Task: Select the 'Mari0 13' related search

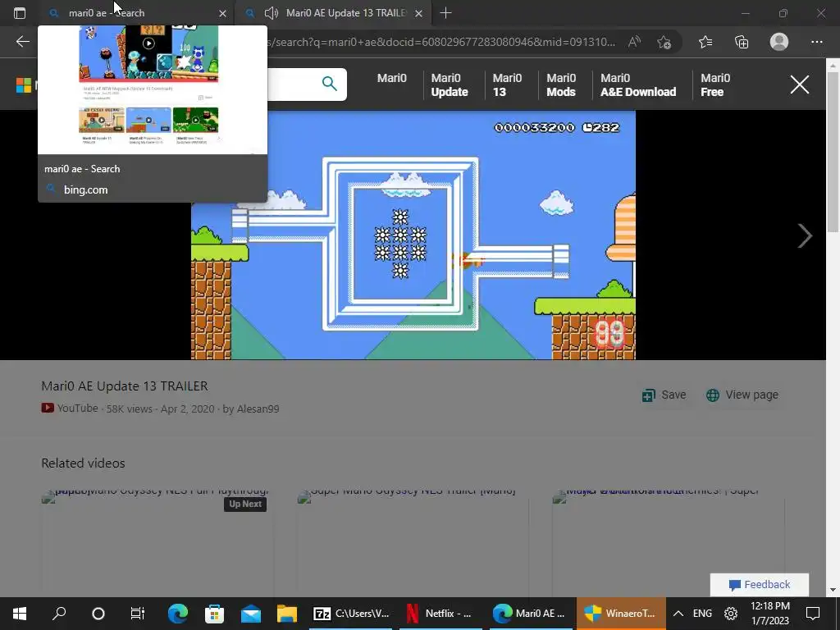Action: (x=507, y=84)
